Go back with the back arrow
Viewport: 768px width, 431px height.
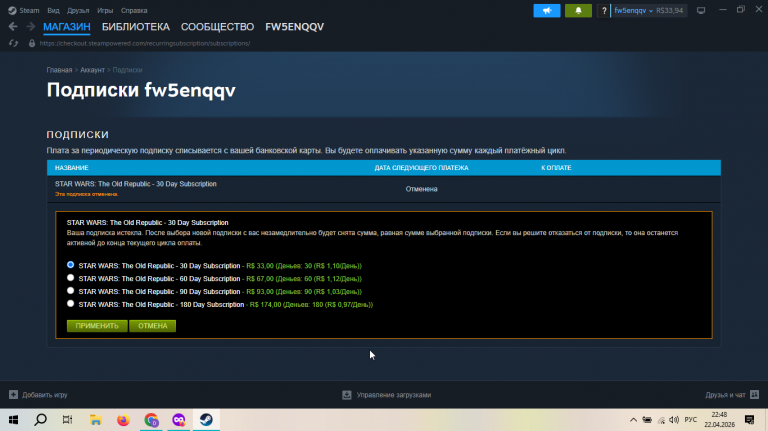pos(13,26)
